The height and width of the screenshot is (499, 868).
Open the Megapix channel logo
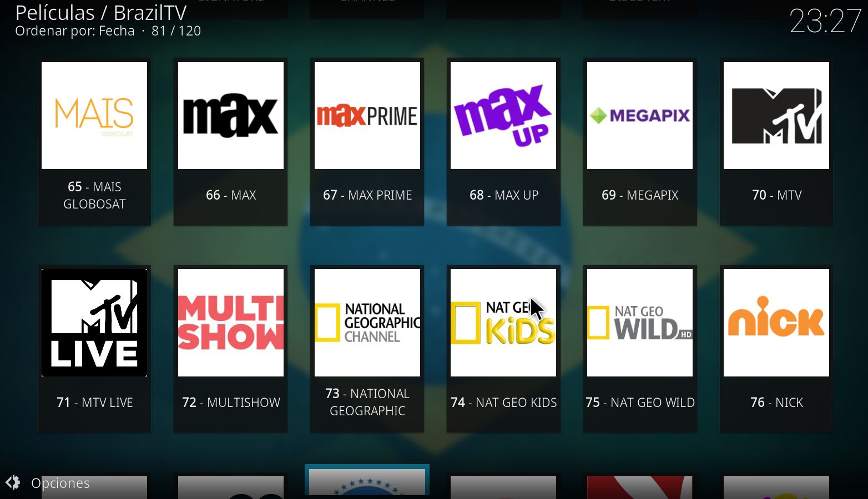click(x=639, y=115)
